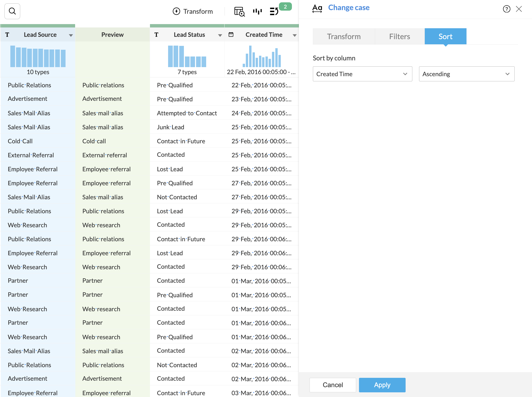
Task: Click the help question mark icon
Action: coord(506,9)
